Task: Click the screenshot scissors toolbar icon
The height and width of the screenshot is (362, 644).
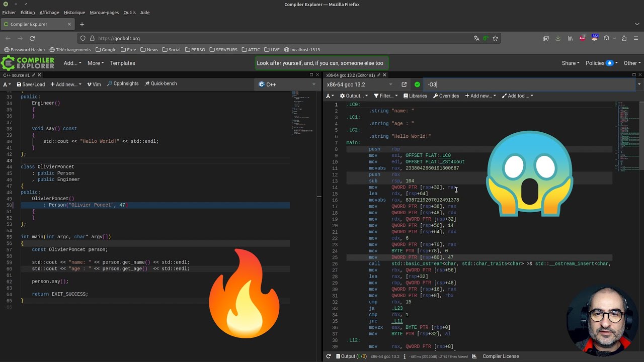Action: tap(546, 38)
